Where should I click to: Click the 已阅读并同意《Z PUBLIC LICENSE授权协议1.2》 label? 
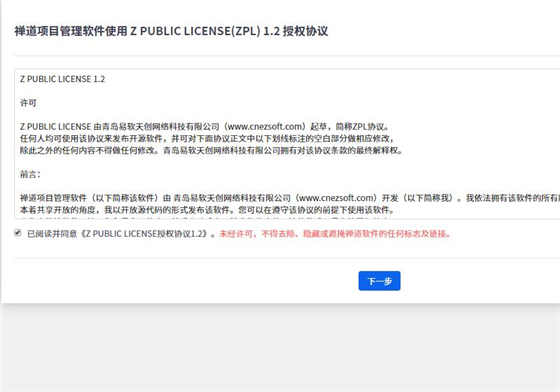[x=121, y=234]
